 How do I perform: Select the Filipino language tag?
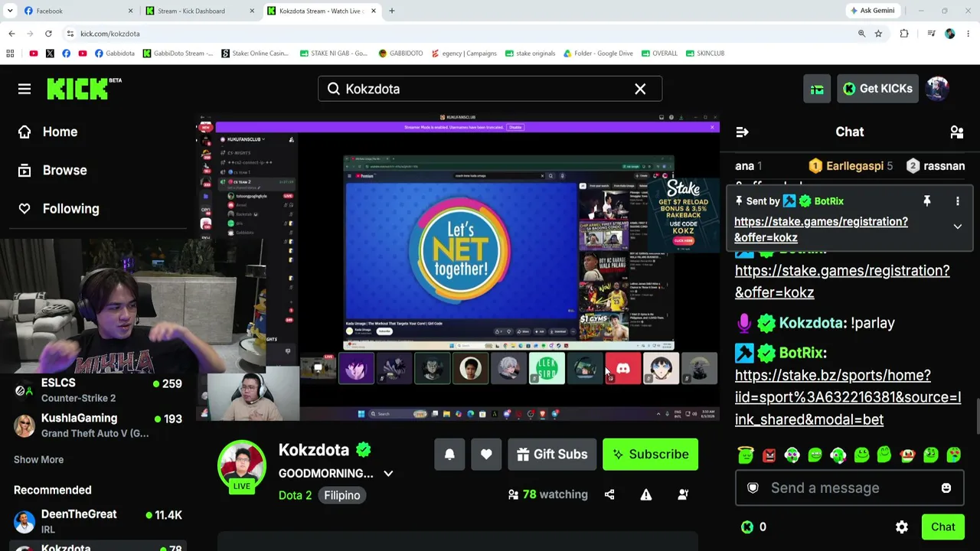[341, 495]
